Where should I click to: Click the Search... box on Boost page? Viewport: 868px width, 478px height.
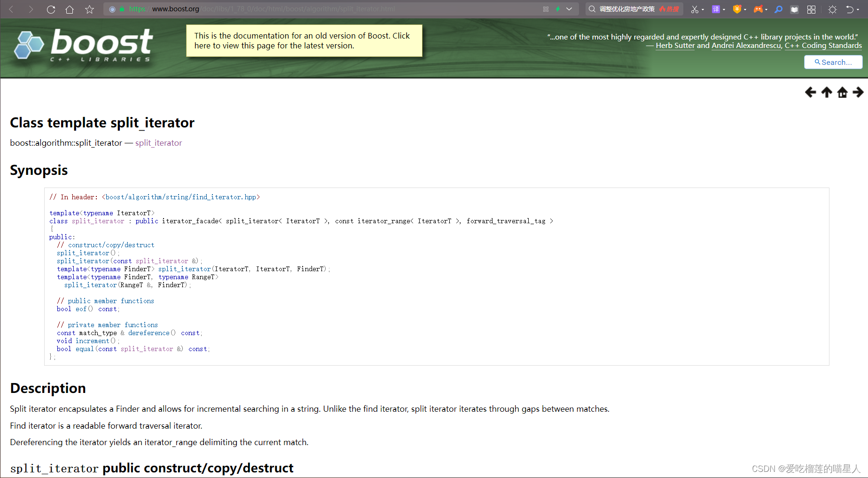(x=833, y=62)
